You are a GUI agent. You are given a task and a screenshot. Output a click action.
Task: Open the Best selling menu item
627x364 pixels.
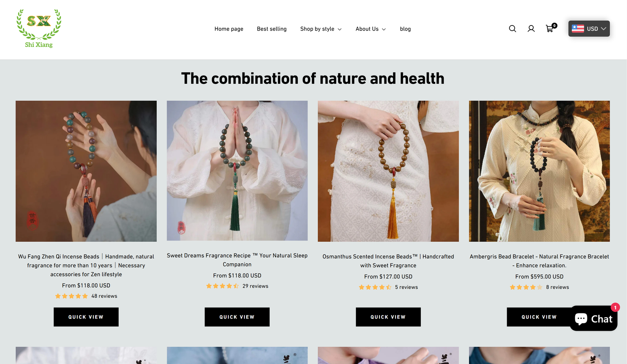(272, 29)
